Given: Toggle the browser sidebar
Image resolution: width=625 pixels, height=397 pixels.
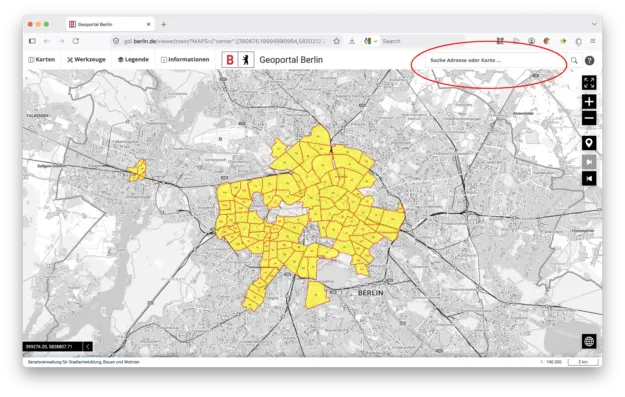Looking at the screenshot, I should tap(33, 41).
